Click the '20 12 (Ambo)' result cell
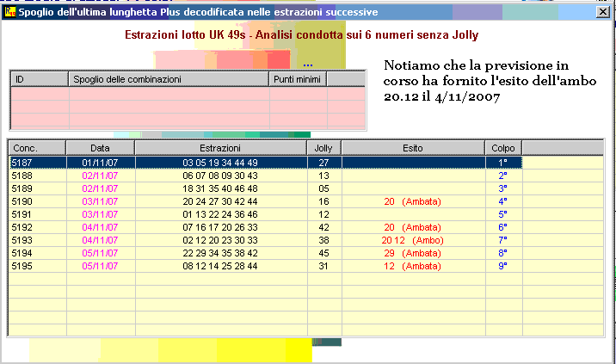Viewport: 616px width, 364px height. [x=412, y=241]
